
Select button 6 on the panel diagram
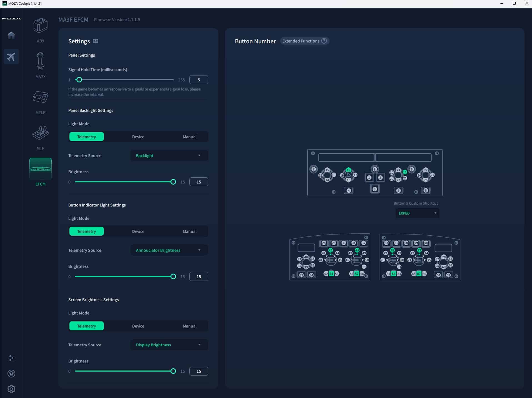(x=426, y=190)
